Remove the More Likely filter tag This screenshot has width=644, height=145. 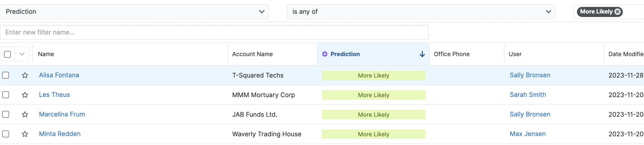(x=617, y=12)
